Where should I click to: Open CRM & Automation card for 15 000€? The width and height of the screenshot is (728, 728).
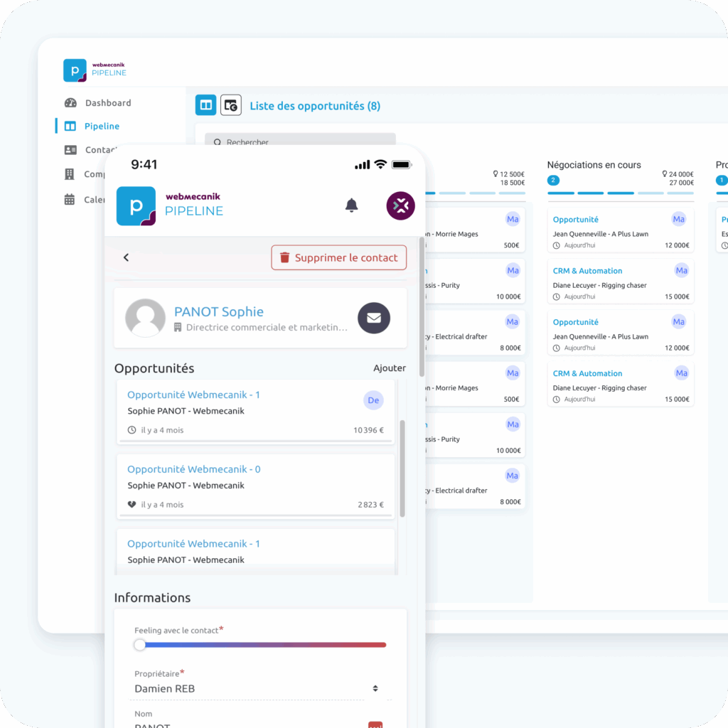pos(587,271)
